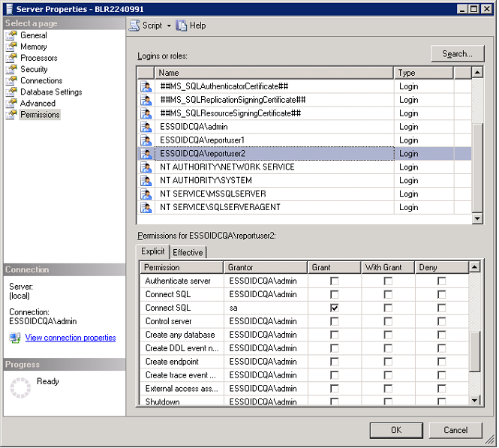The image size is (499, 448).
Task: Click permissions grid scroll down arrow
Action: click(x=475, y=400)
